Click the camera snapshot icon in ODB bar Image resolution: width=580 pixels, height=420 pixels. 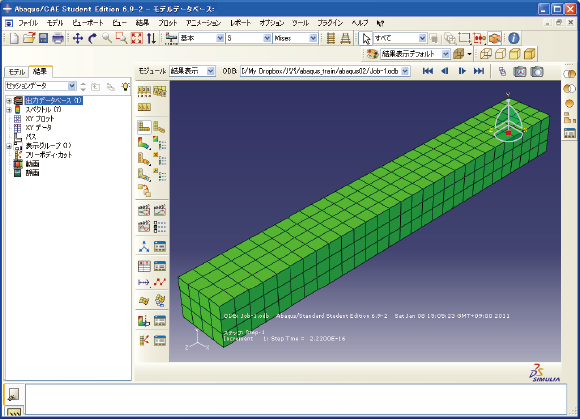(537, 71)
